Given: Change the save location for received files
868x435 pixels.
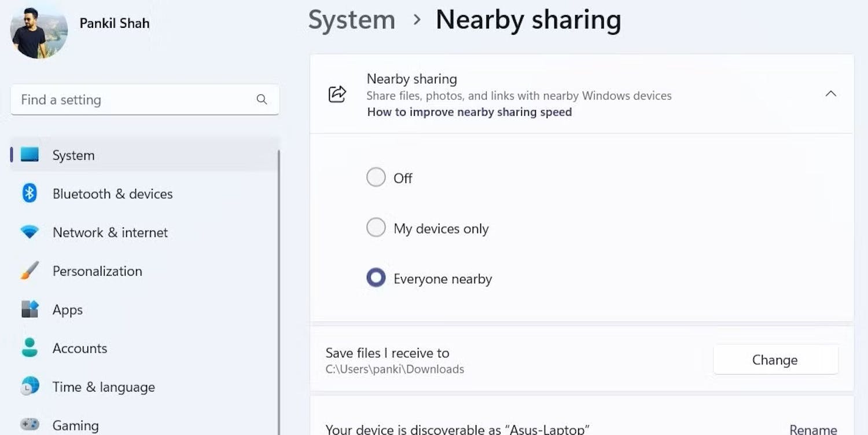Looking at the screenshot, I should point(775,359).
